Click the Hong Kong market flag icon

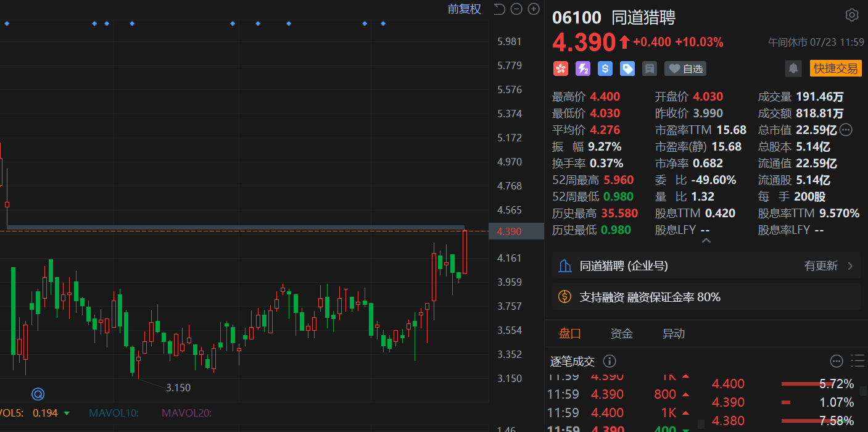click(560, 69)
